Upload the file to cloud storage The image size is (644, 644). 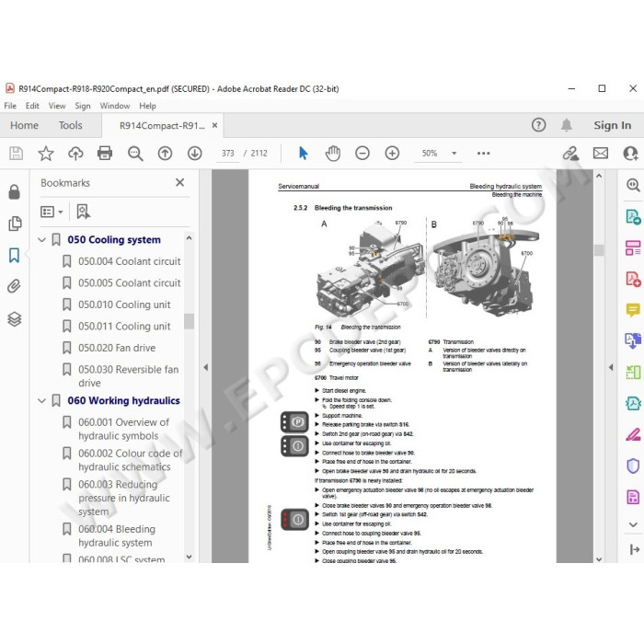pyautogui.click(x=75, y=154)
